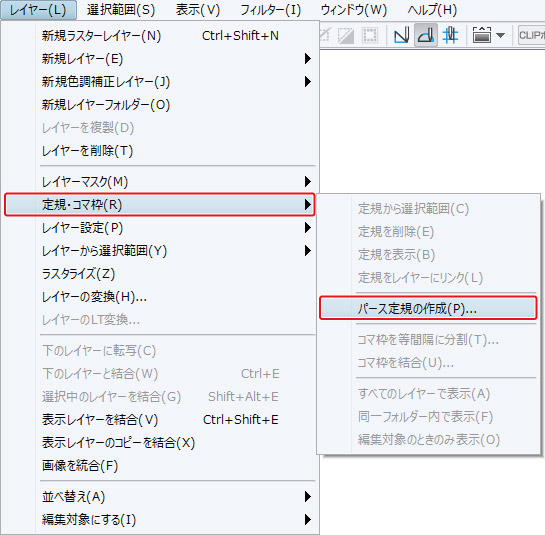This screenshot has height=535, width=545.
Task: Click the canvas display frame icon
Action: point(482,35)
